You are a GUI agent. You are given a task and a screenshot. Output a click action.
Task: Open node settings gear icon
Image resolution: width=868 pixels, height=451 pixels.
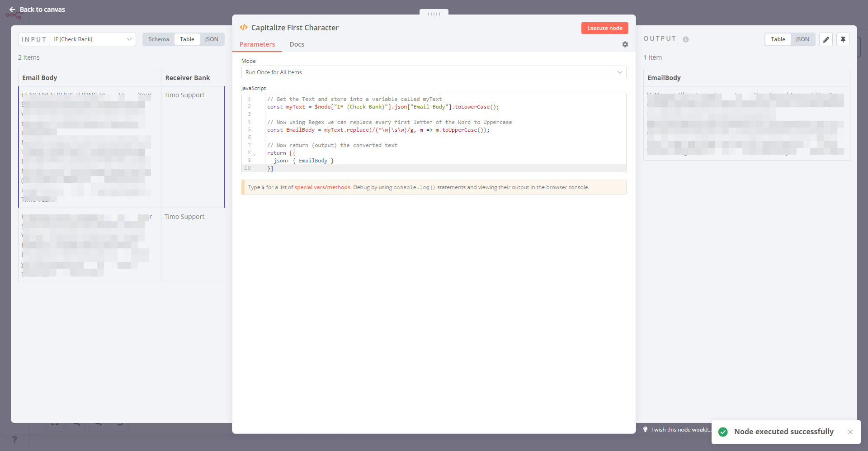tap(625, 44)
